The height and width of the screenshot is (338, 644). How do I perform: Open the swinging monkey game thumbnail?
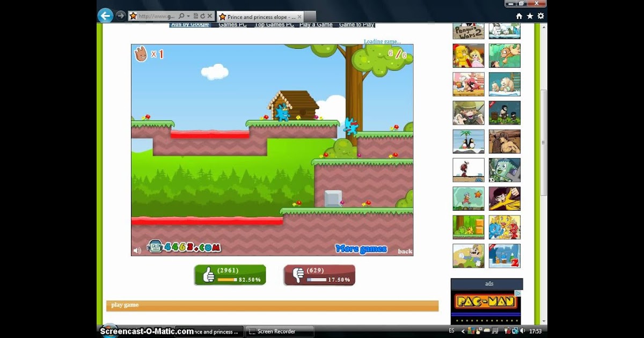504,56
